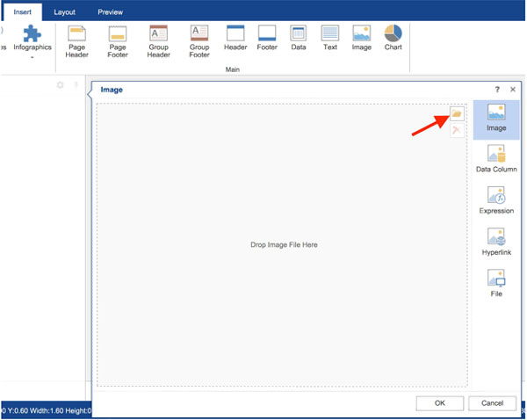527x420 pixels.
Task: Add a Data band from the ribbon
Action: [x=299, y=38]
